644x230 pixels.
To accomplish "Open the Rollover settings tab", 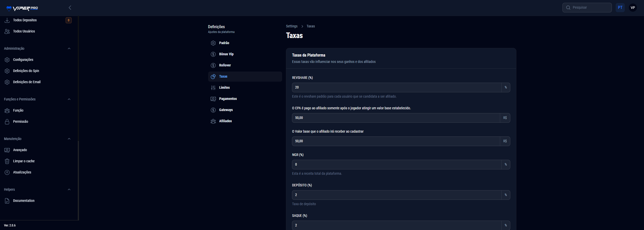I will click(225, 65).
